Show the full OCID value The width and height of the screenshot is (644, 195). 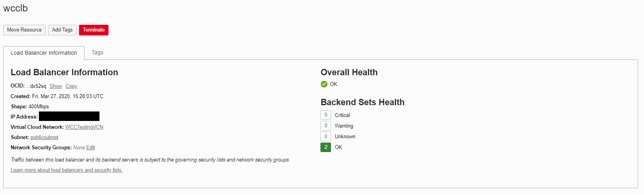[x=56, y=86]
